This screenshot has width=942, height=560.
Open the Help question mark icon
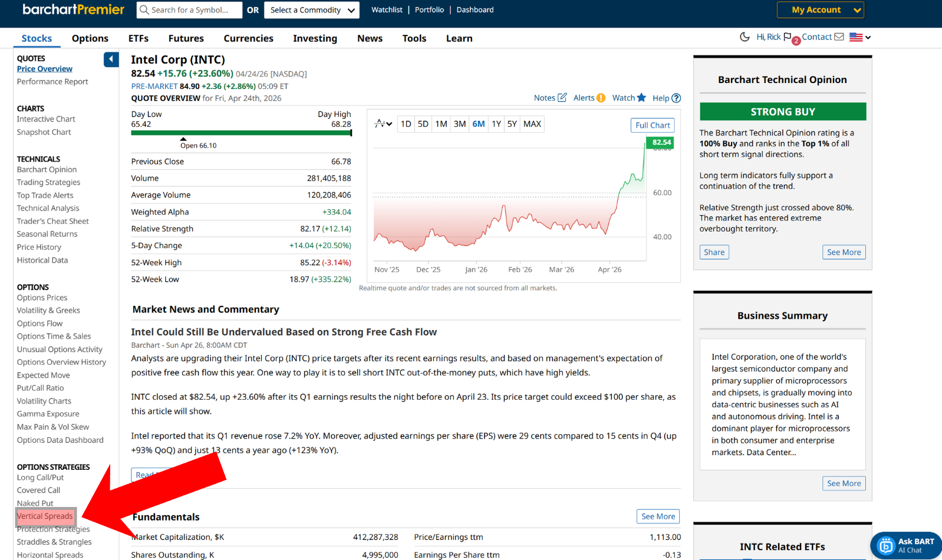pyautogui.click(x=676, y=98)
